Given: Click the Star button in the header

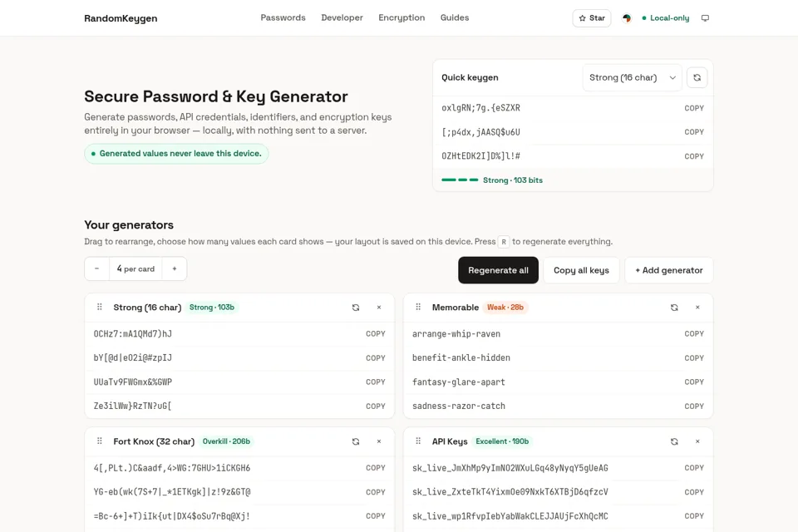Looking at the screenshot, I should click(591, 17).
